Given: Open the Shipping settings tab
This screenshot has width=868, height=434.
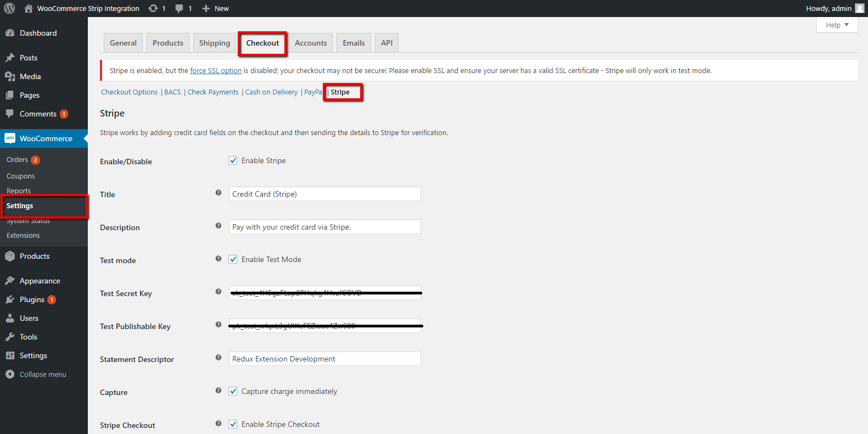Looking at the screenshot, I should (x=215, y=43).
